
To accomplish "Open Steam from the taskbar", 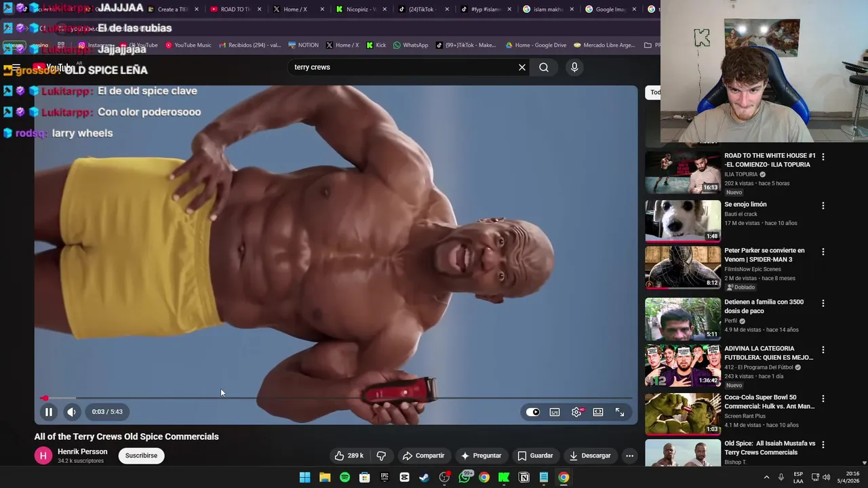I will pos(425,477).
